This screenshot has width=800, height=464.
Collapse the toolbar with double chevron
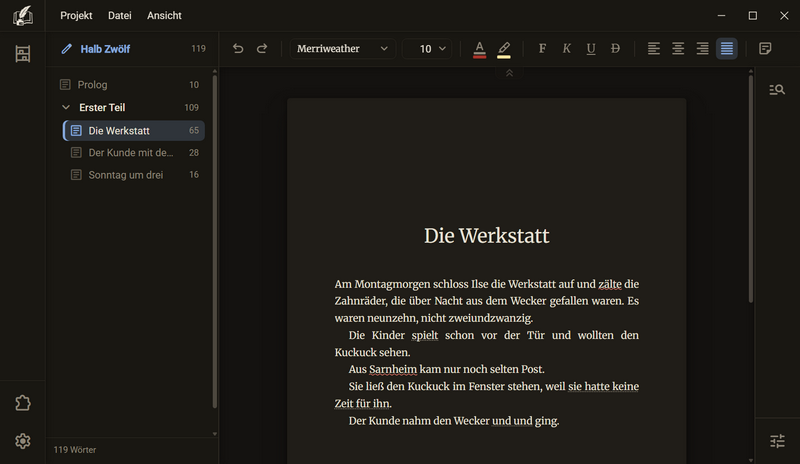pos(509,74)
